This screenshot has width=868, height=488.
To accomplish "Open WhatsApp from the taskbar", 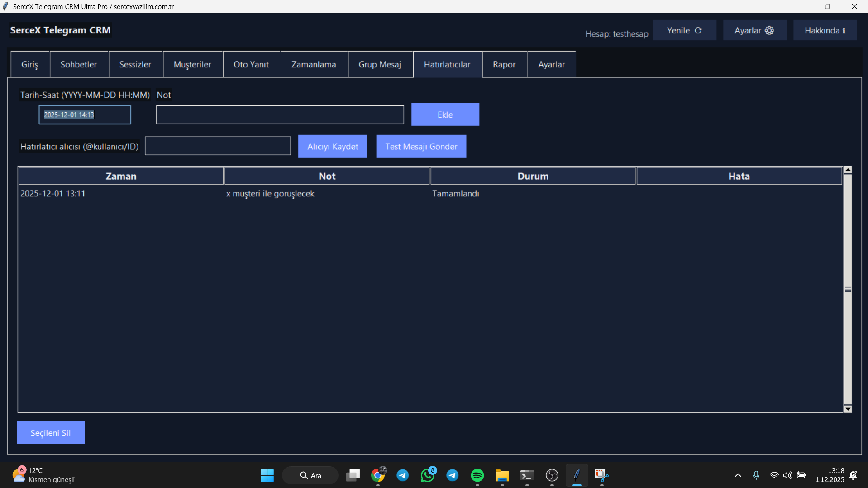I will (x=427, y=475).
